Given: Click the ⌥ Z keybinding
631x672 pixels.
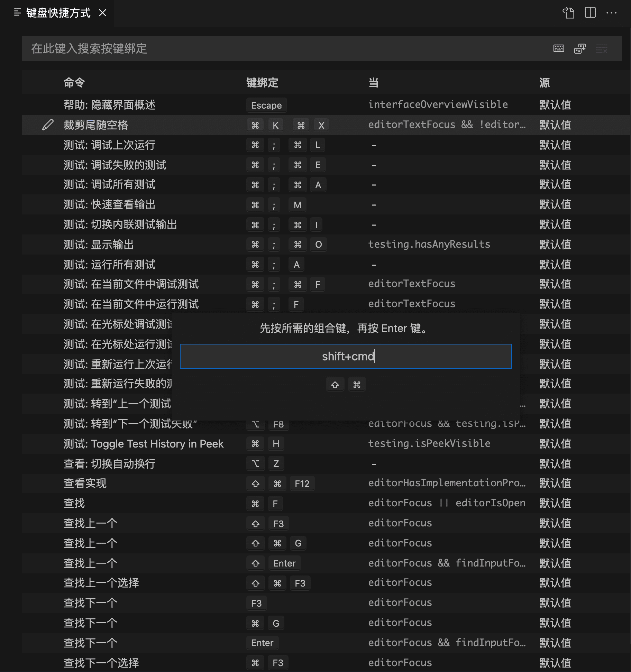Looking at the screenshot, I should [265, 464].
